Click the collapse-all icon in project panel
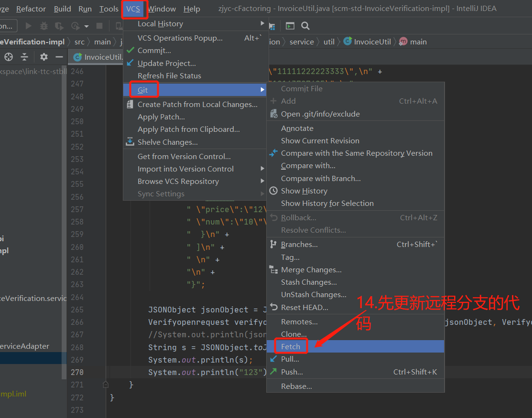This screenshot has height=418, width=532. click(24, 57)
